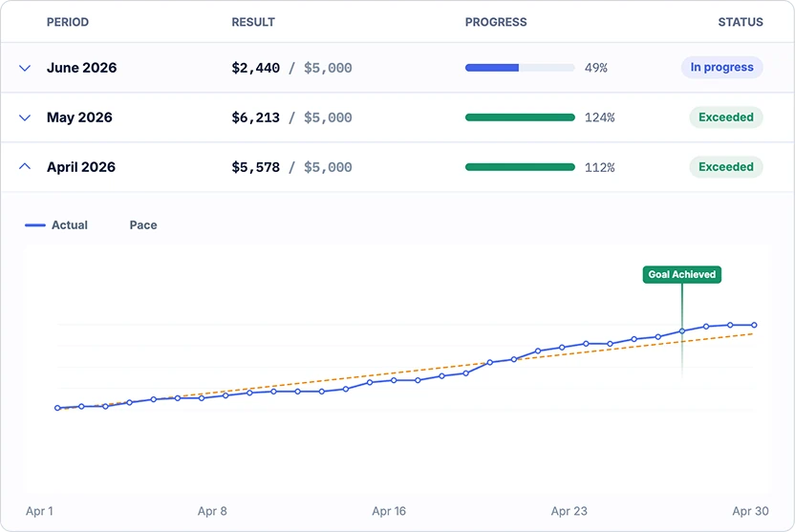Click the STATUS column header
This screenshot has height=532, width=795.
[741, 22]
